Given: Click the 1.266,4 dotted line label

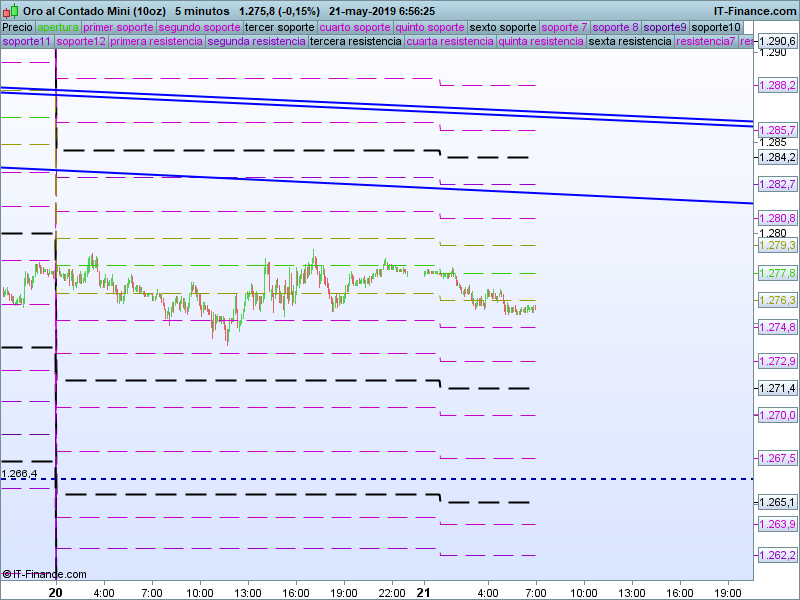Looking at the screenshot, I should (x=20, y=474).
